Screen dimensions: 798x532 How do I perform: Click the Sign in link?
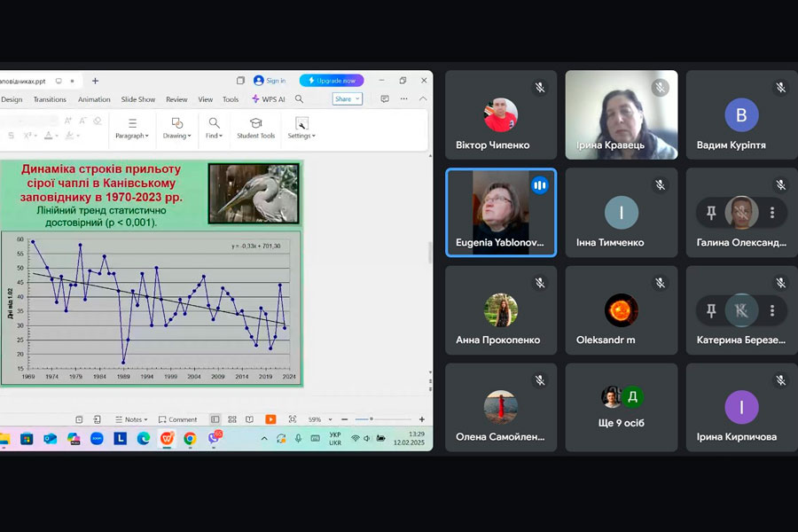click(270, 81)
